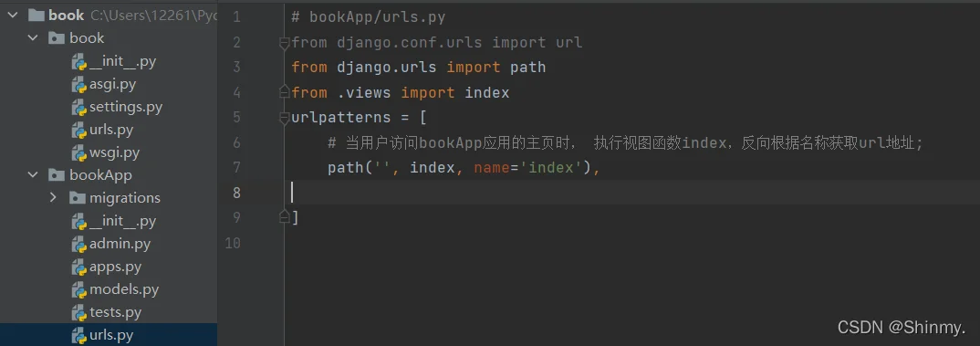The height and width of the screenshot is (346, 980).
Task: Click Python icon of settings.py
Action: coord(78,107)
